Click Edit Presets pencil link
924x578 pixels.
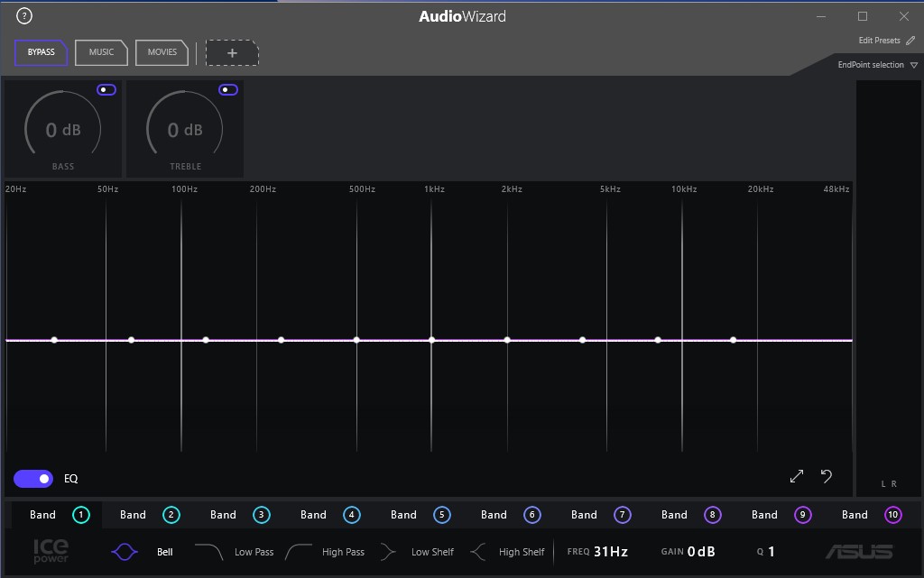tap(886, 41)
